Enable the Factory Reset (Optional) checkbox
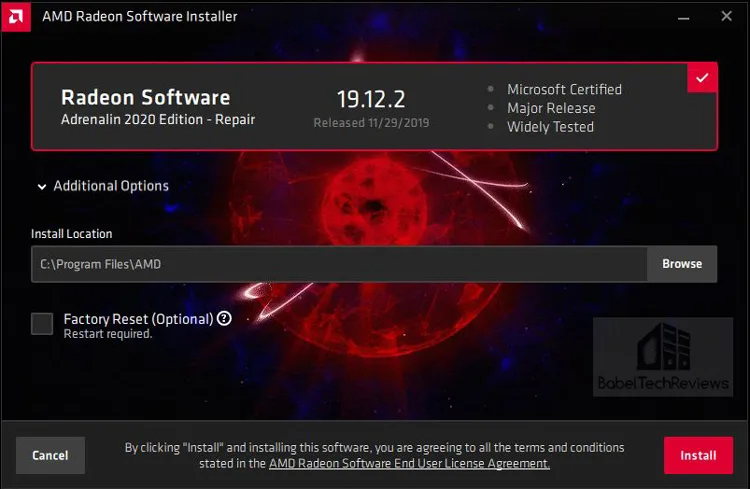Image resolution: width=750 pixels, height=489 pixels. pyautogui.click(x=42, y=324)
